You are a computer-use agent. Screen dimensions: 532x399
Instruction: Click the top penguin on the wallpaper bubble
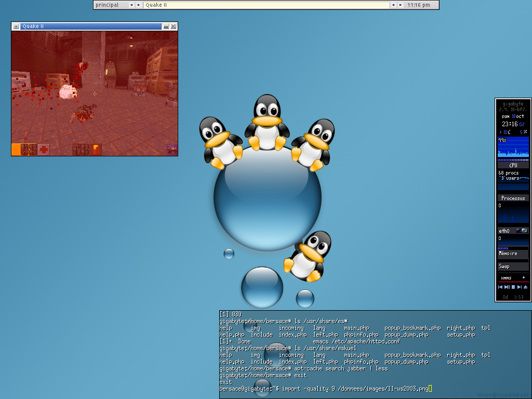[x=267, y=123]
